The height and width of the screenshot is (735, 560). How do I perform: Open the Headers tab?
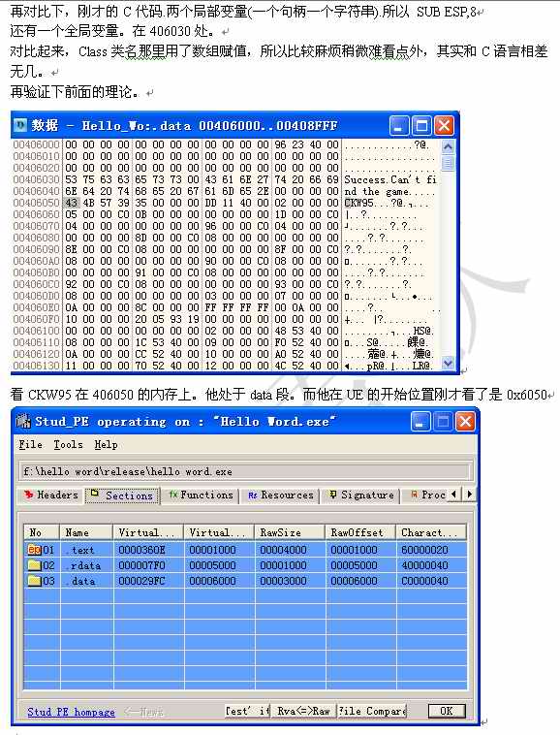pos(50,495)
